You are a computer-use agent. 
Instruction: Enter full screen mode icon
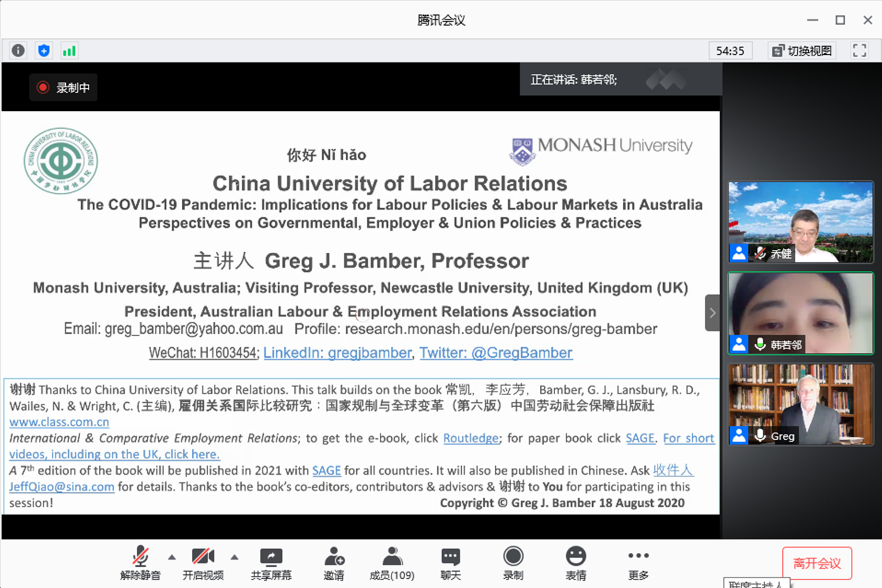tap(859, 50)
